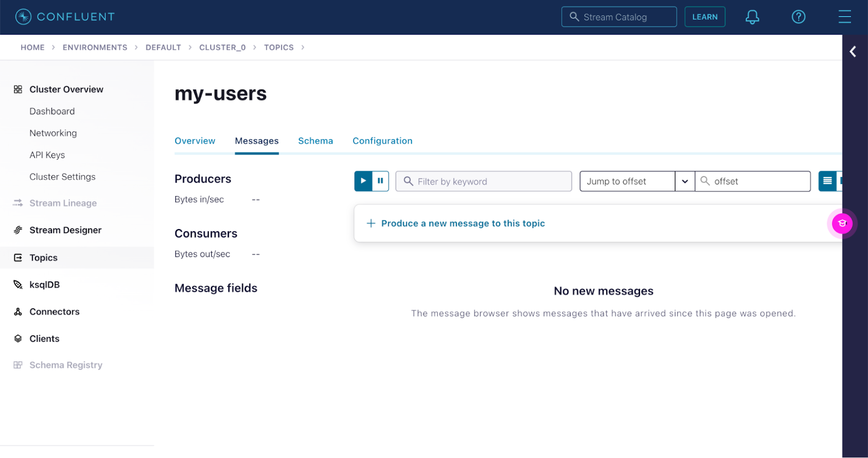The image size is (868, 458).
Task: Click the plus icon to produce a message
Action: (x=371, y=224)
